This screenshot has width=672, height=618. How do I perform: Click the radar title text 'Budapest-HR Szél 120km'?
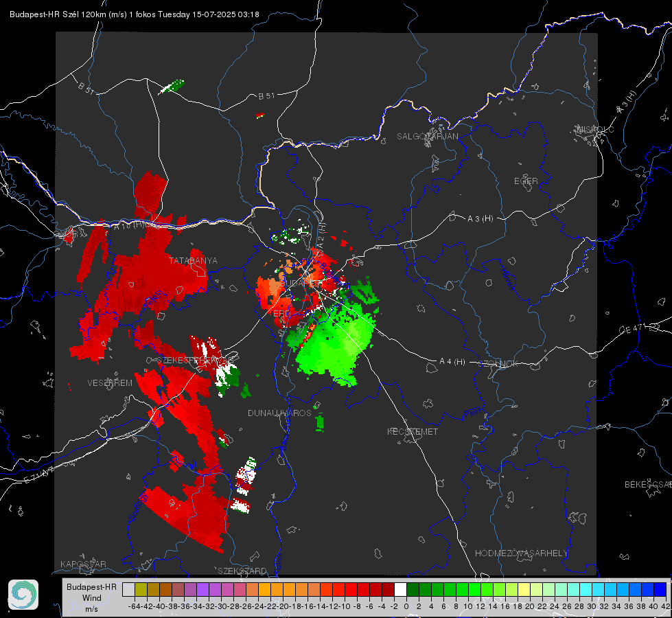pos(58,14)
